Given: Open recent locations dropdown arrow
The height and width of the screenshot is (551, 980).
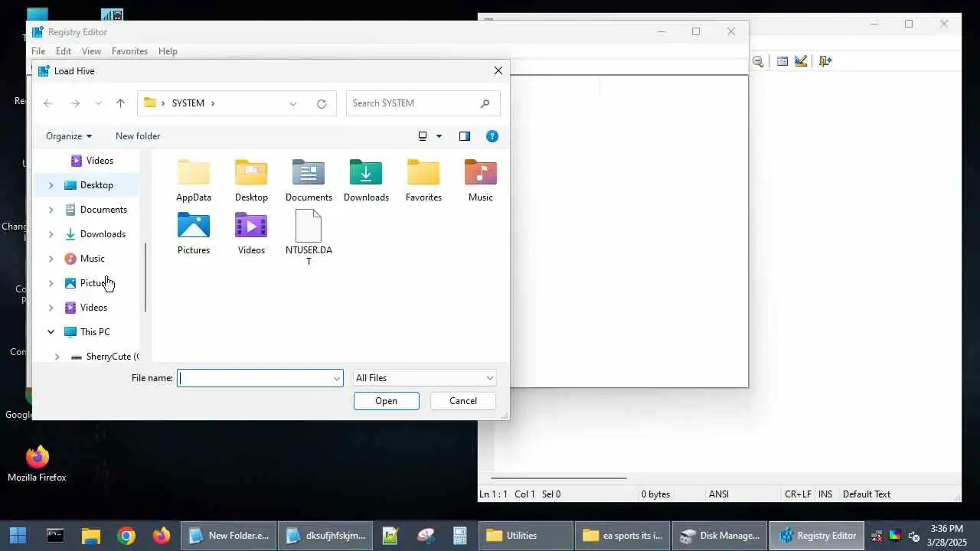Looking at the screenshot, I should click(x=98, y=103).
